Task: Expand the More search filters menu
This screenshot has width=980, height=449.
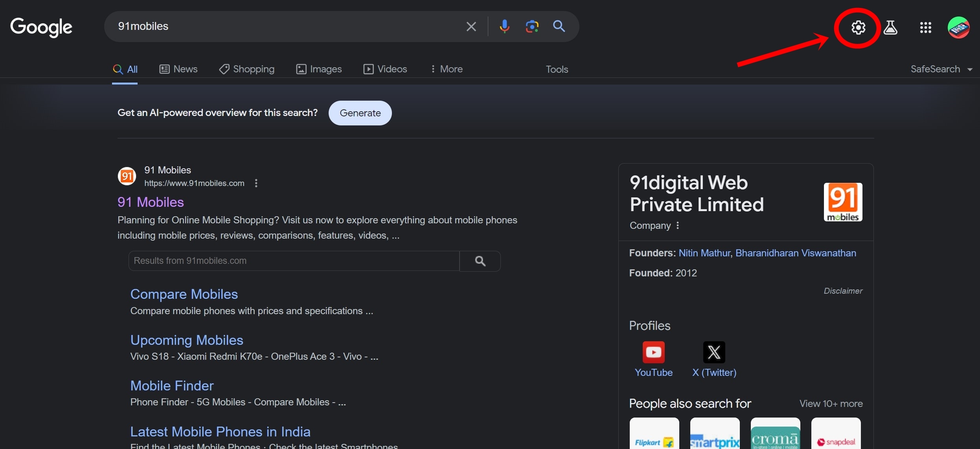Action: click(x=447, y=69)
